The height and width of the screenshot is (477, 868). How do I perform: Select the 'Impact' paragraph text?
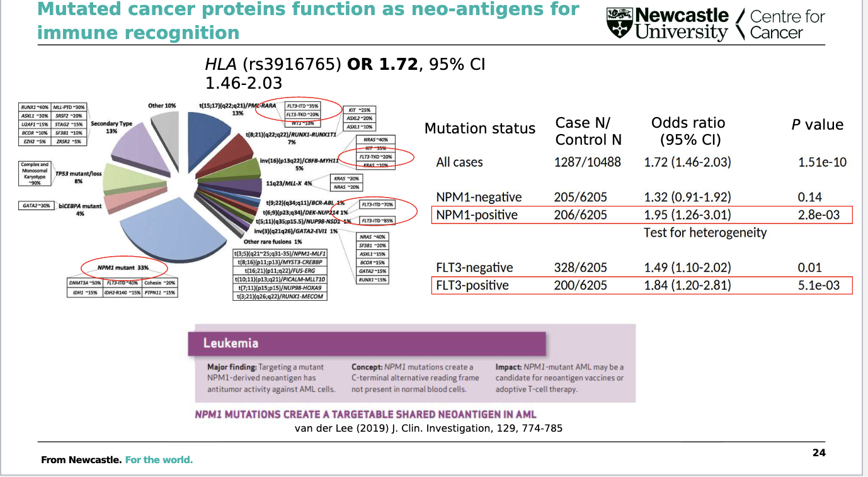click(559, 378)
